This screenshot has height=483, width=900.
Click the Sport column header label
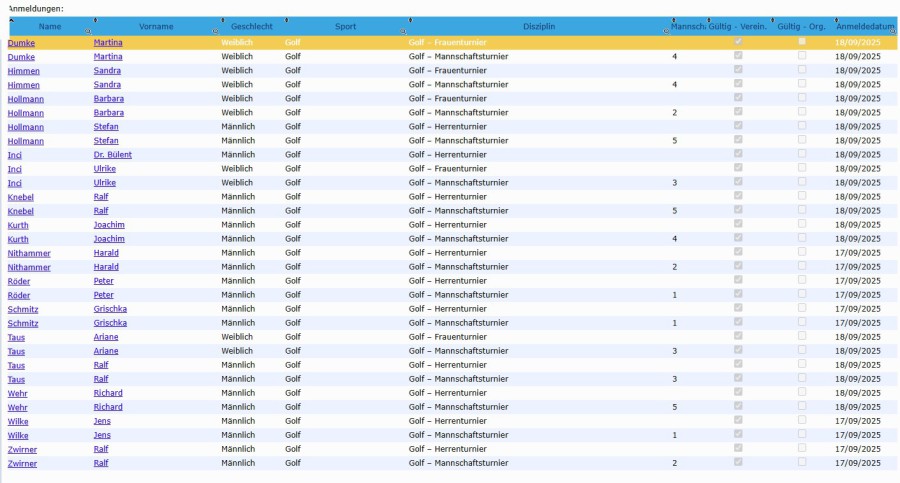[x=345, y=26]
